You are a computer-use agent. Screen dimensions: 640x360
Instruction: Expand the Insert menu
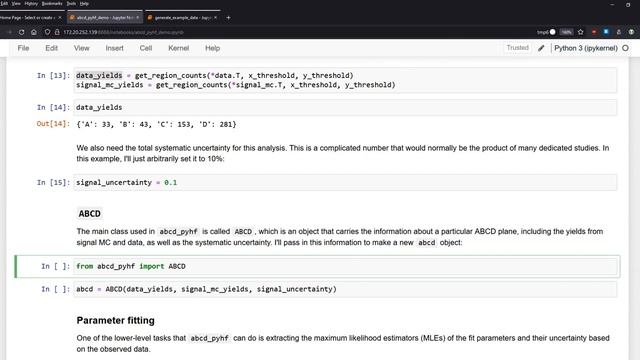click(114, 48)
